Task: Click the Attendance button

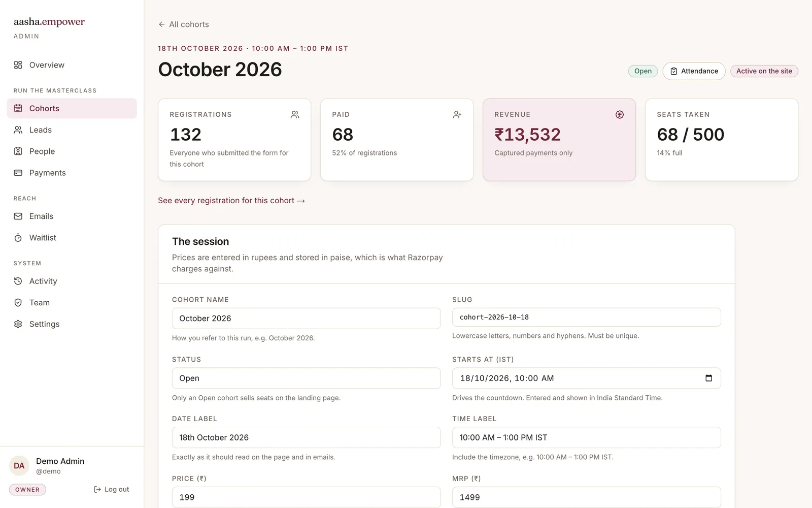Action: tap(694, 71)
